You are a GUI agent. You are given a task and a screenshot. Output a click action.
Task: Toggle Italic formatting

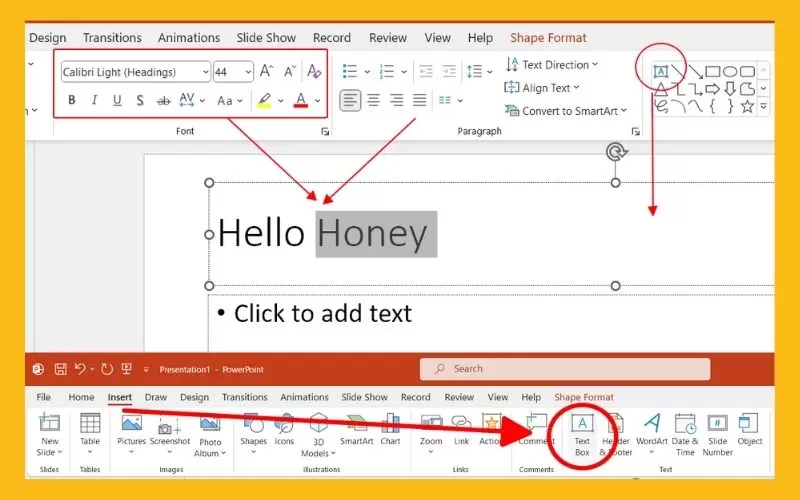click(x=94, y=100)
